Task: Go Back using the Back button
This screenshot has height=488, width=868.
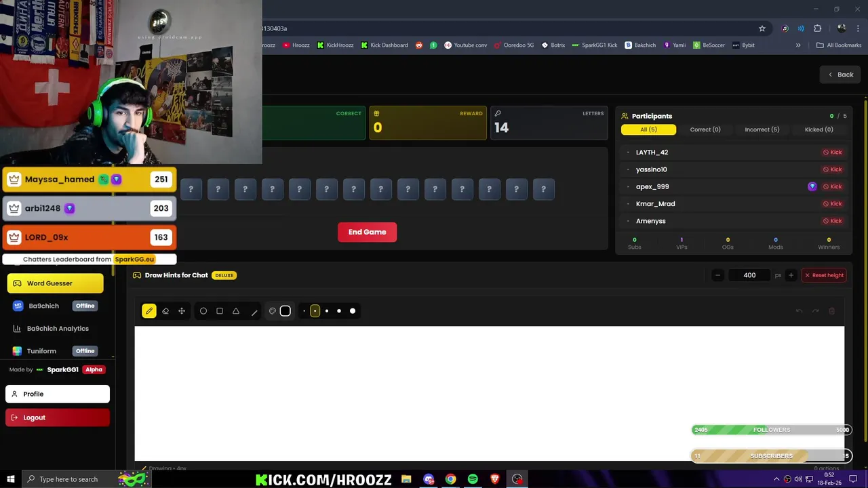Action: coord(840,75)
